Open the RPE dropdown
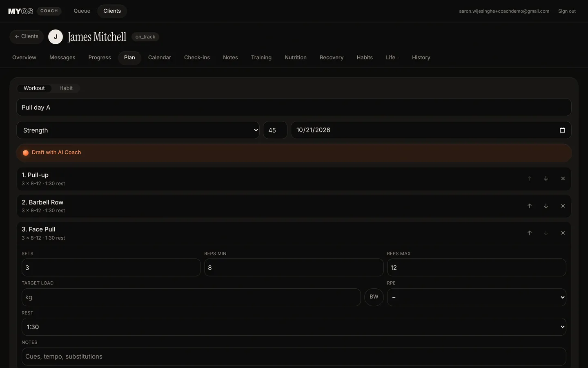 477,297
